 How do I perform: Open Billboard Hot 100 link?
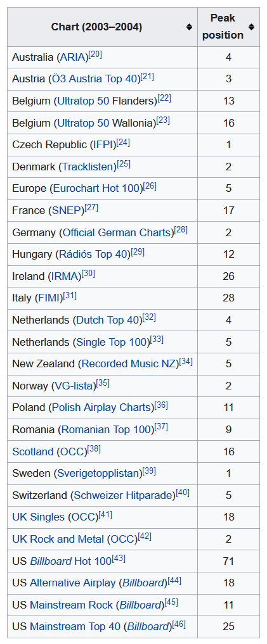click(71, 561)
